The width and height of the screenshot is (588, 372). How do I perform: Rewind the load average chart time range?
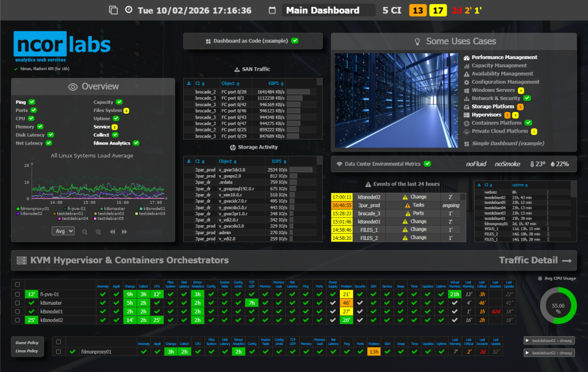tap(112, 231)
